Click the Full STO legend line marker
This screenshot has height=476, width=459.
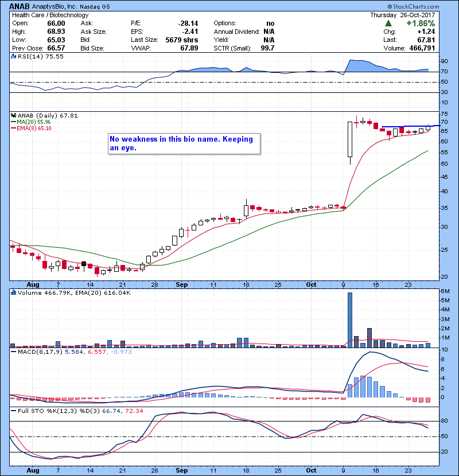tap(13, 411)
